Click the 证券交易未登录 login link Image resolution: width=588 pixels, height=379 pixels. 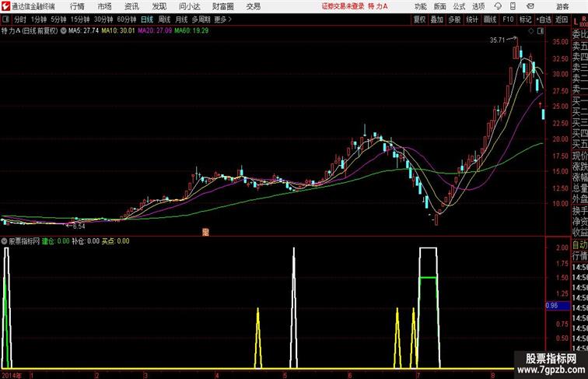pos(343,6)
